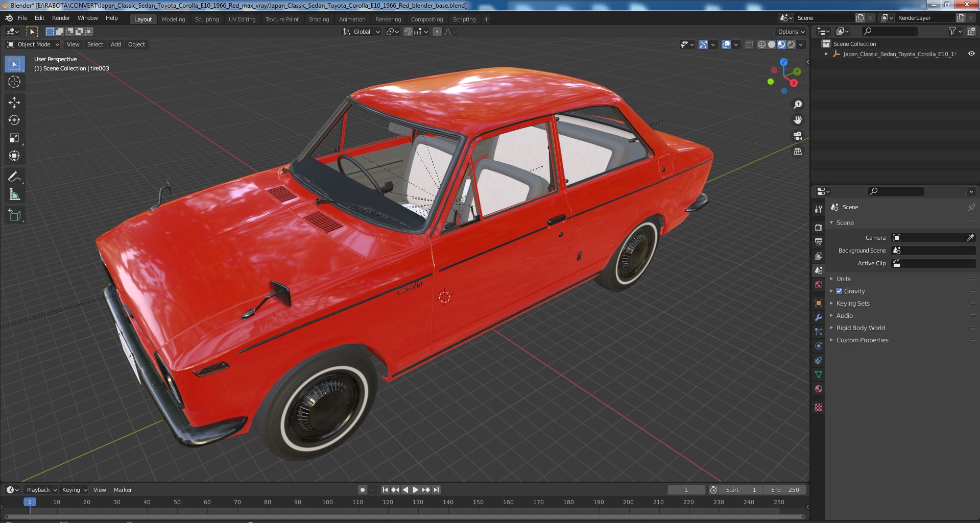
Task: Choose the Rotate tool
Action: [14, 120]
